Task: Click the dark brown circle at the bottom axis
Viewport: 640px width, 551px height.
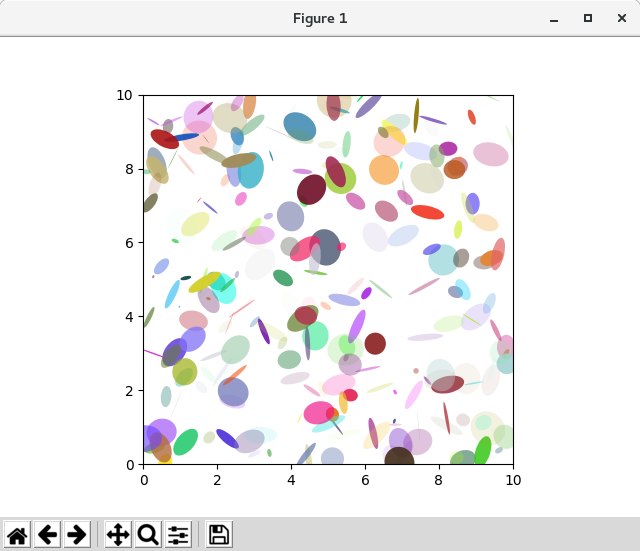Action: tap(399, 457)
